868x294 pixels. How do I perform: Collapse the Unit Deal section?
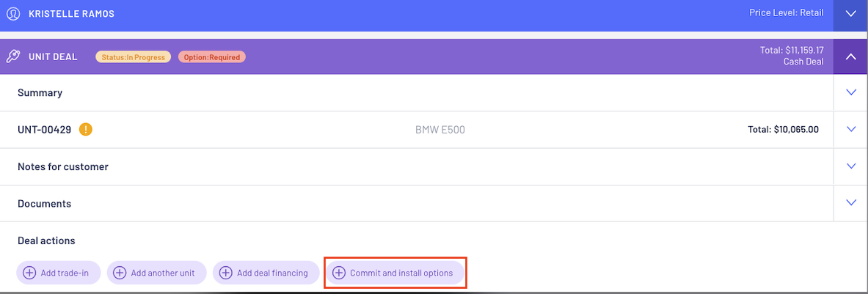(851, 56)
